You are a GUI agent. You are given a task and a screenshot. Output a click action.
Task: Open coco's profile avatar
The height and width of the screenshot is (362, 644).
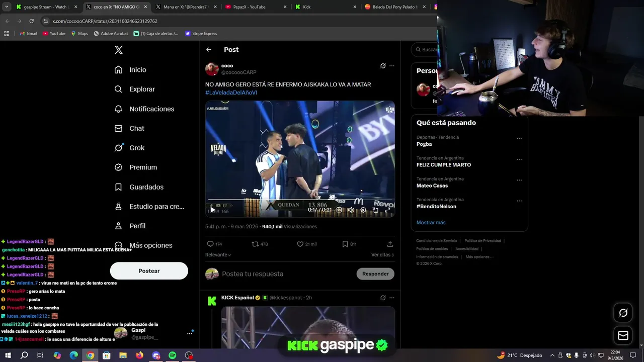click(212, 69)
